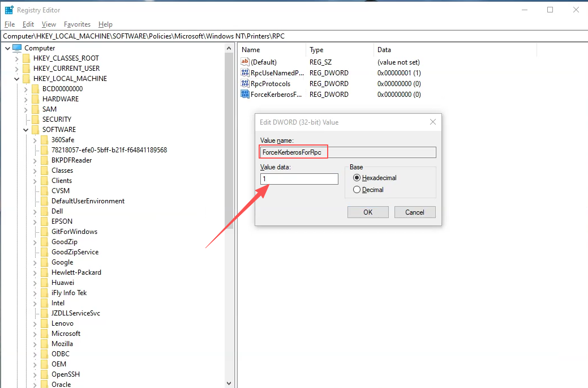
Task: Confirm the DWORD edit with OK
Action: coord(368,212)
